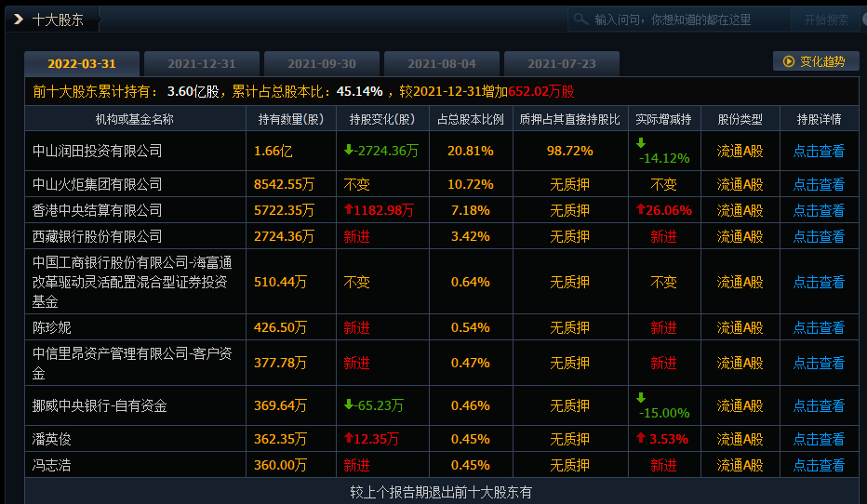Select shareholder name 中山火炬集团有限公司
867x504 pixels.
[97, 184]
